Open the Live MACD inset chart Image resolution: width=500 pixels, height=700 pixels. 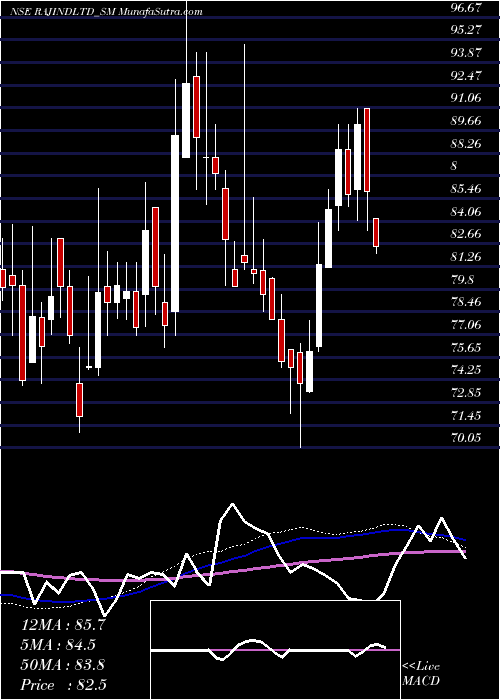pos(275,650)
